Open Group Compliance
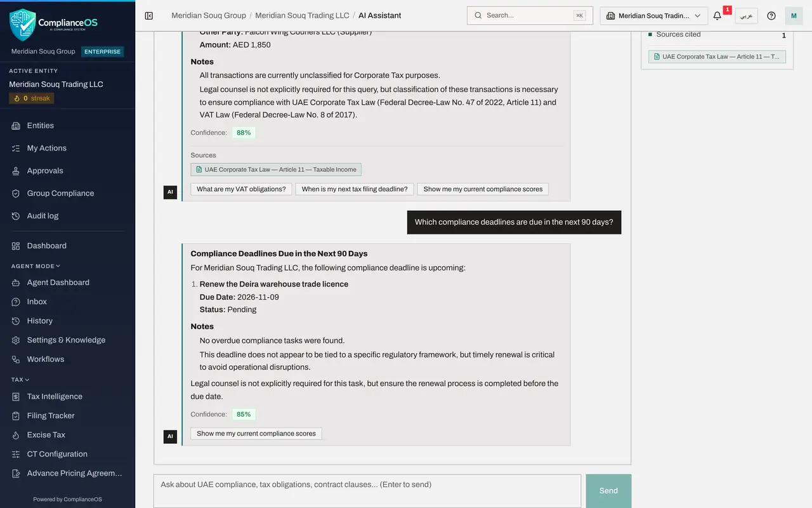Screen dimensions: 812x508 click(x=60, y=193)
